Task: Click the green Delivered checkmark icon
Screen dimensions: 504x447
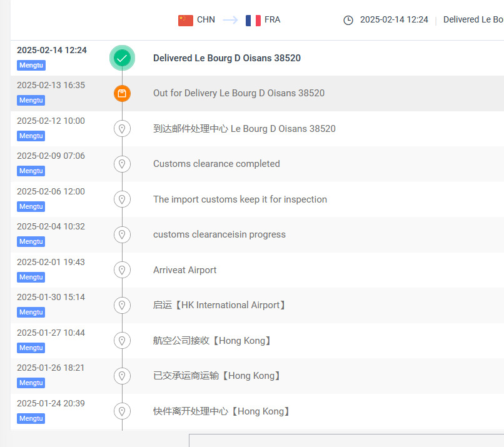Action: tap(122, 58)
